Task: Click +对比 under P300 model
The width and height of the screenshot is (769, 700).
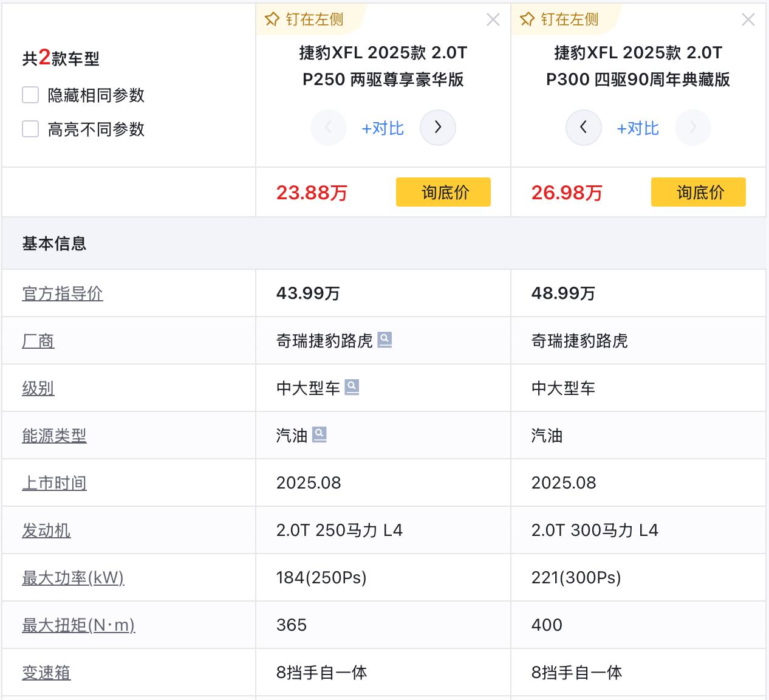Action: tap(638, 128)
